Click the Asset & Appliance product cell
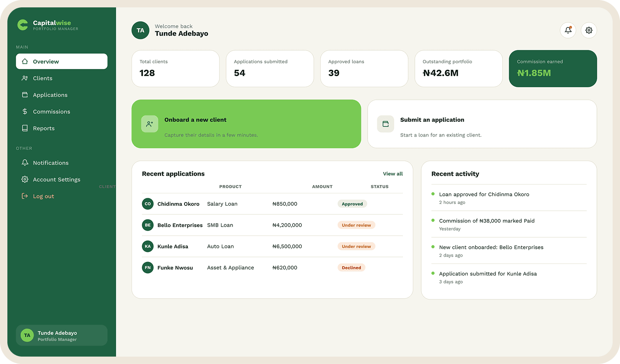Image resolution: width=620 pixels, height=364 pixels. (x=231, y=268)
